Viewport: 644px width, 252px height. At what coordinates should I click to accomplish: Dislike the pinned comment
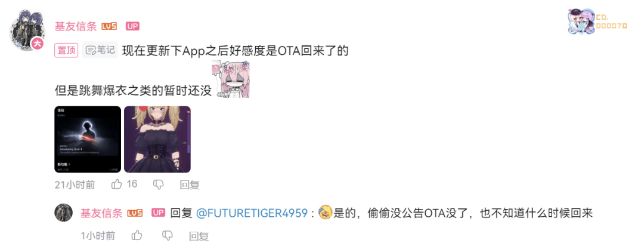(x=159, y=185)
